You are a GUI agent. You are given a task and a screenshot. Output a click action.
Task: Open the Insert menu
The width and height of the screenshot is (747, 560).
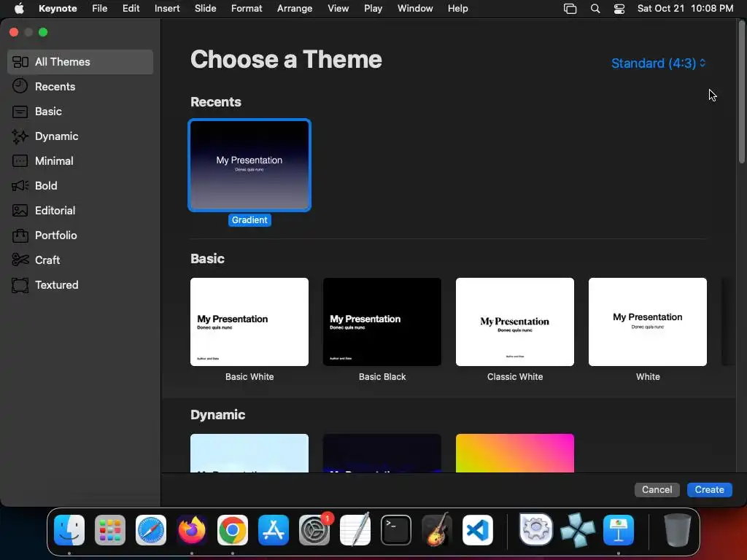coord(167,9)
